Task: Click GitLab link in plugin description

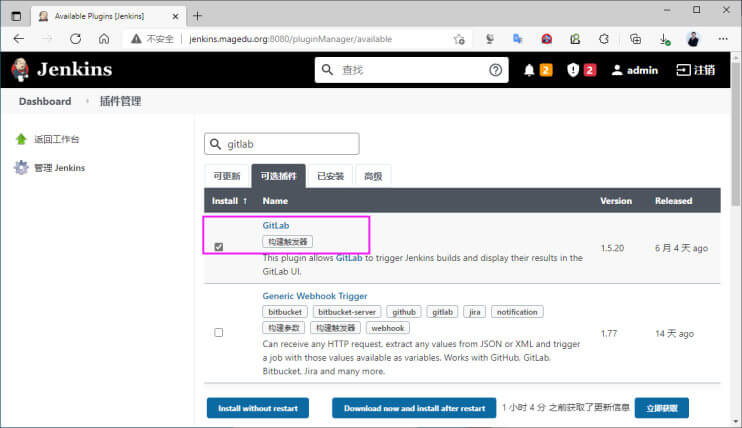Action: pos(349,258)
